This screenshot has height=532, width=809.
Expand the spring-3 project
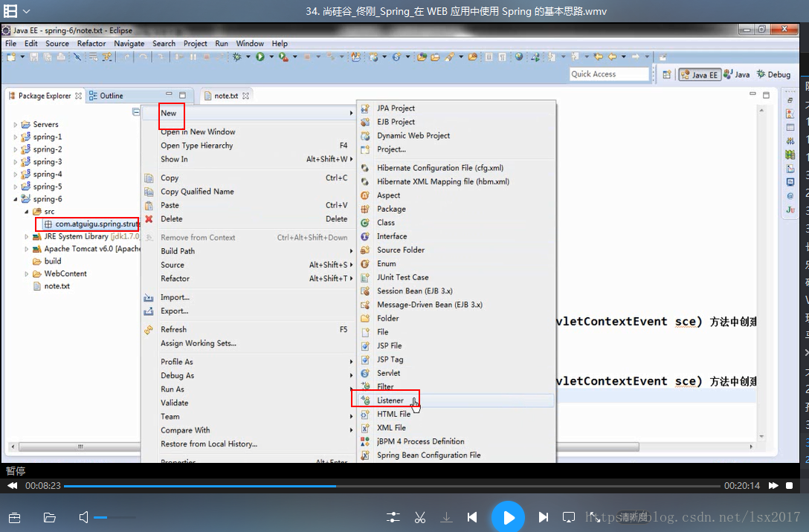coord(15,162)
